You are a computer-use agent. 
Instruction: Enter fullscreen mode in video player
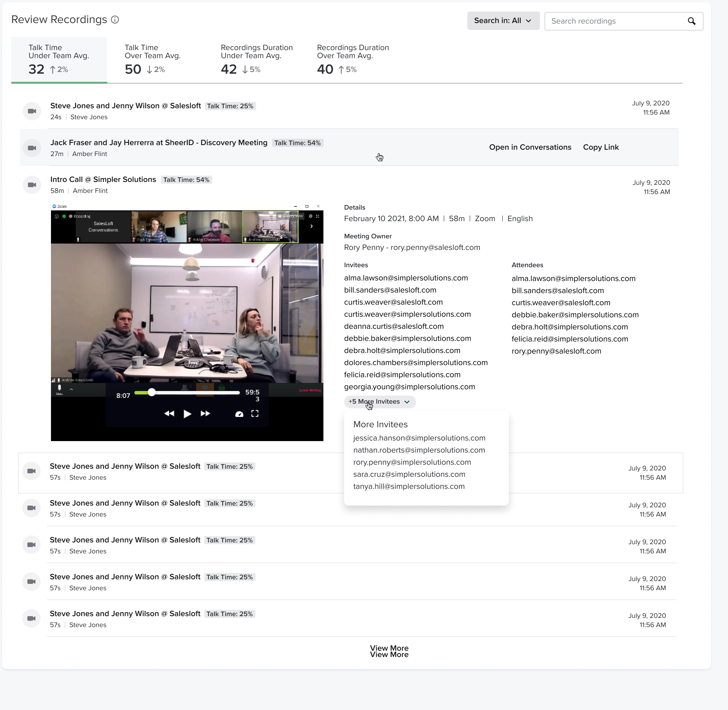pos(255,413)
